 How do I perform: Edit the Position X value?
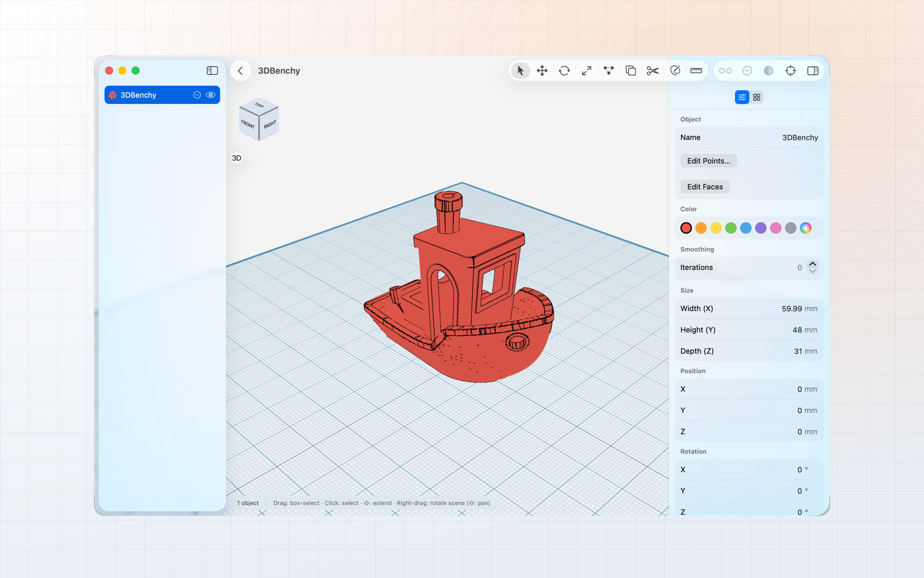799,389
